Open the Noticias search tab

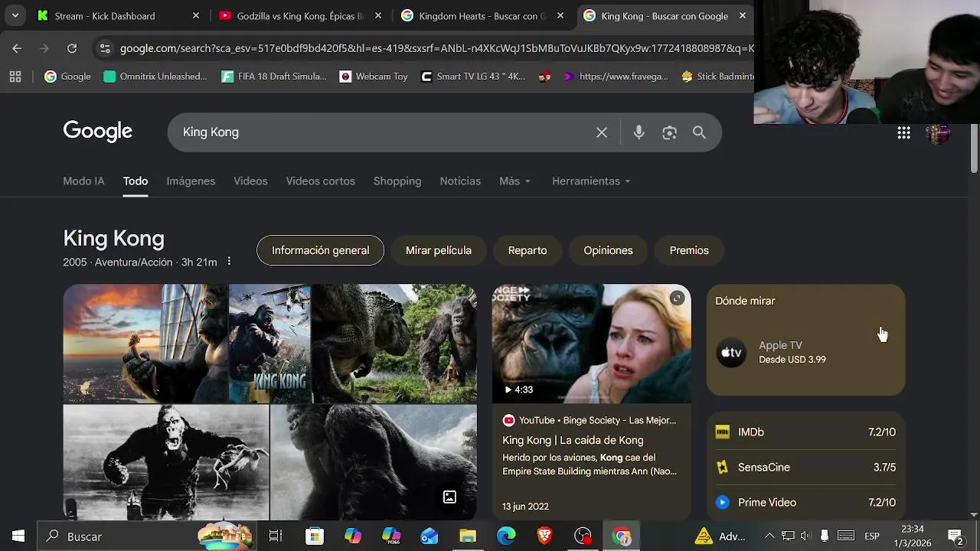460,181
